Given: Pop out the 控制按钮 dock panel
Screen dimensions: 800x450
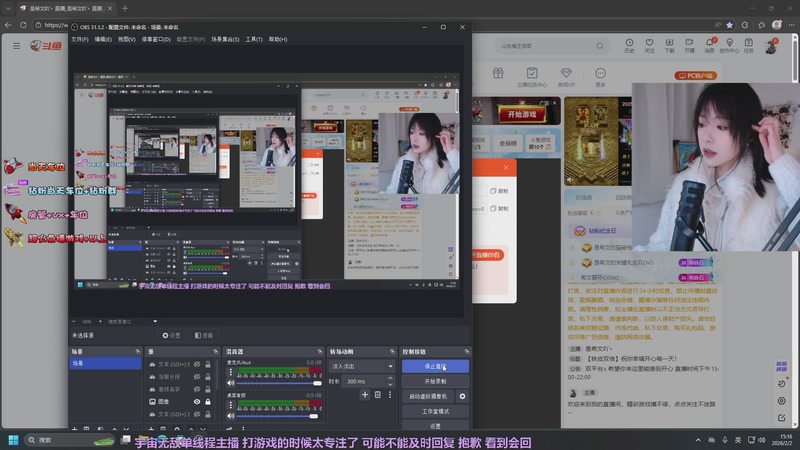Looking at the screenshot, I should pos(466,352).
